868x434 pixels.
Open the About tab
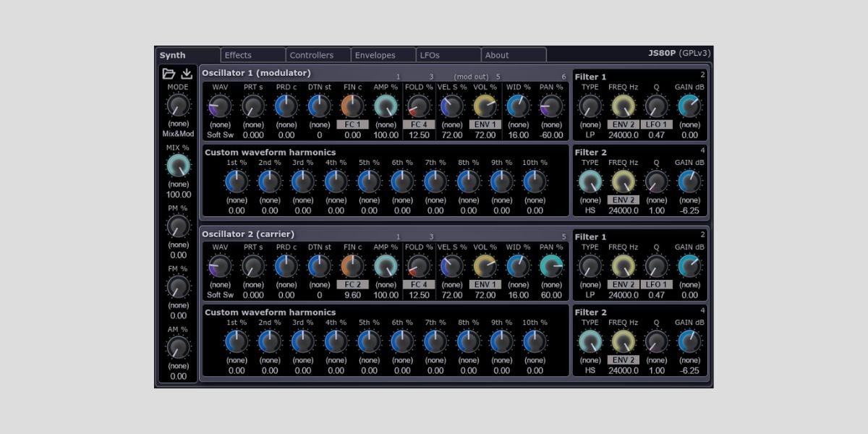(514, 55)
